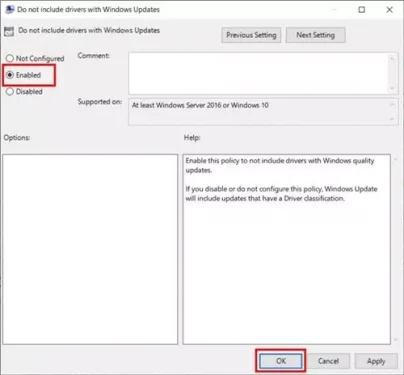Screen dimensions: 404x375
Task: Select the Not Configured radio button
Action: click(10, 58)
